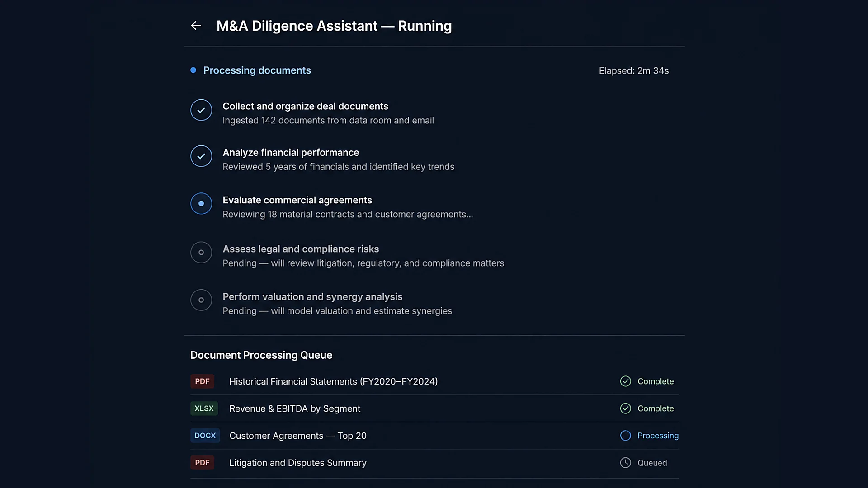Click Complete status of Revenue & EBITDA

click(656, 408)
